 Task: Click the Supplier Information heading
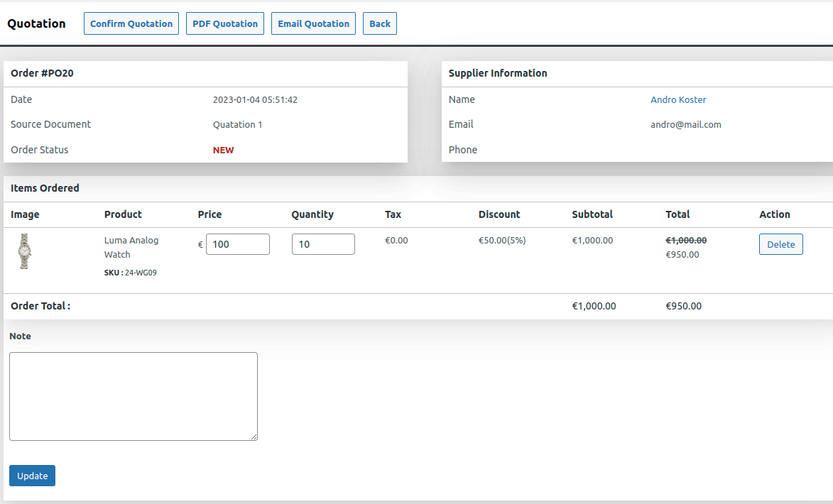(498, 73)
